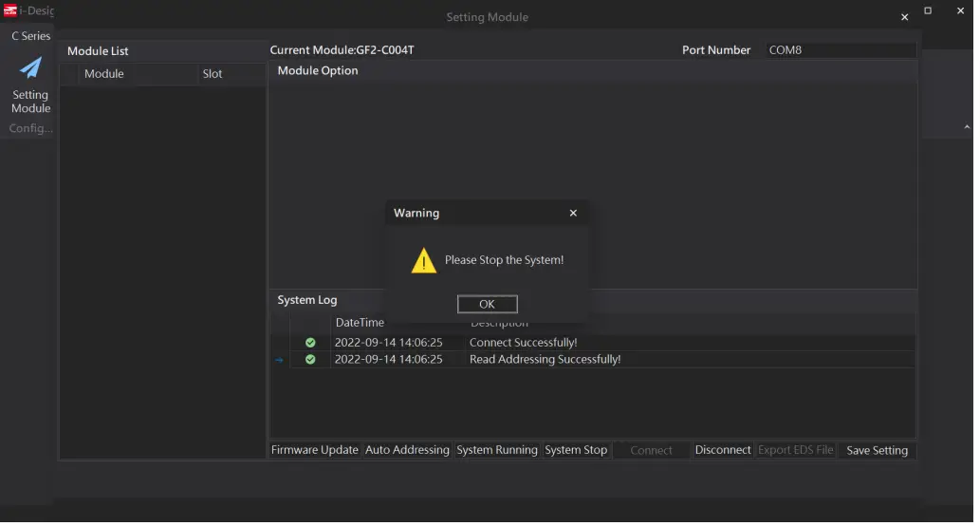
Task: Click the blue arrow row indicator in log
Action: 279,360
